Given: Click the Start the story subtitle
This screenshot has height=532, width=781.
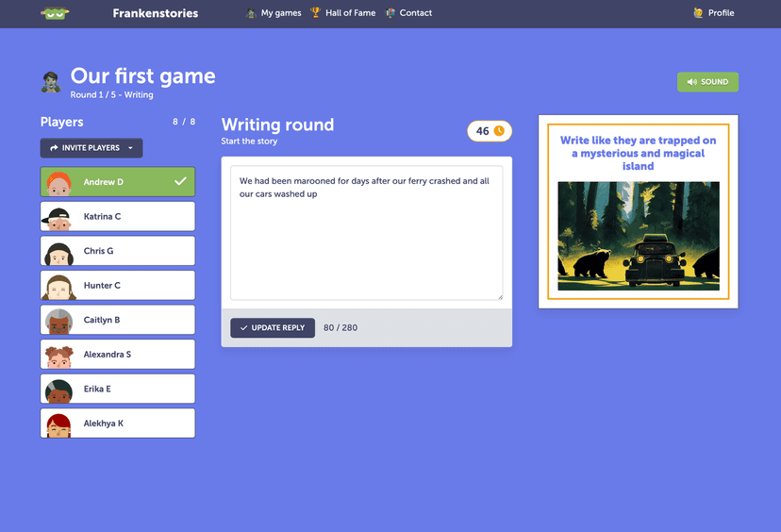Looking at the screenshot, I should [249, 141].
